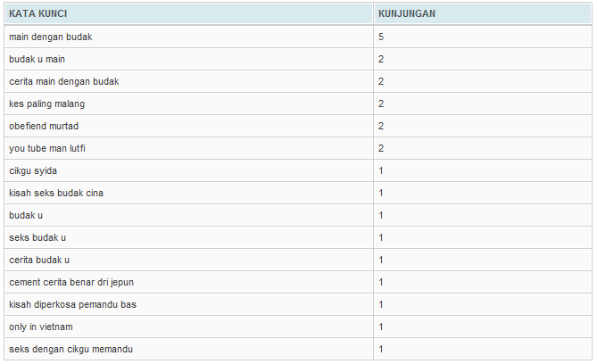
Task: Select visit count beside "cikgu syida"
Action: pyautogui.click(x=381, y=170)
